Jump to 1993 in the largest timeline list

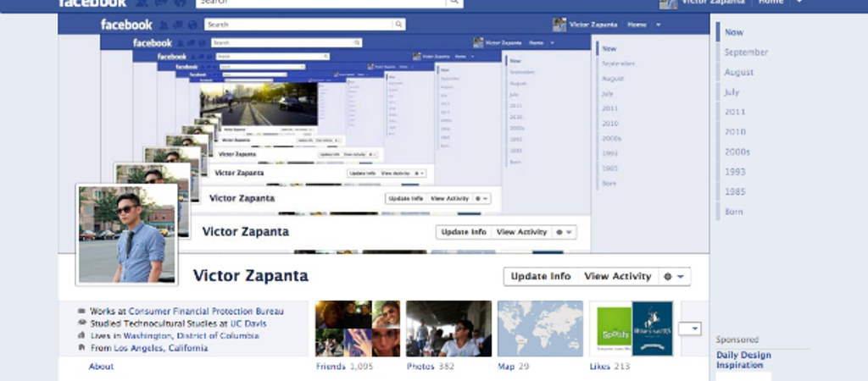pyautogui.click(x=735, y=171)
